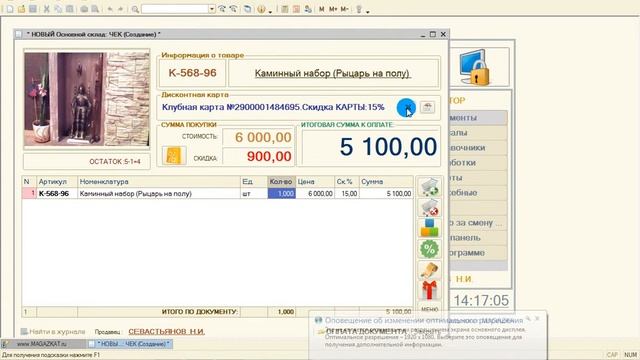This screenshot has width=640, height=360.
Task: Click the help info icon in toolbar
Action: (261, 9)
